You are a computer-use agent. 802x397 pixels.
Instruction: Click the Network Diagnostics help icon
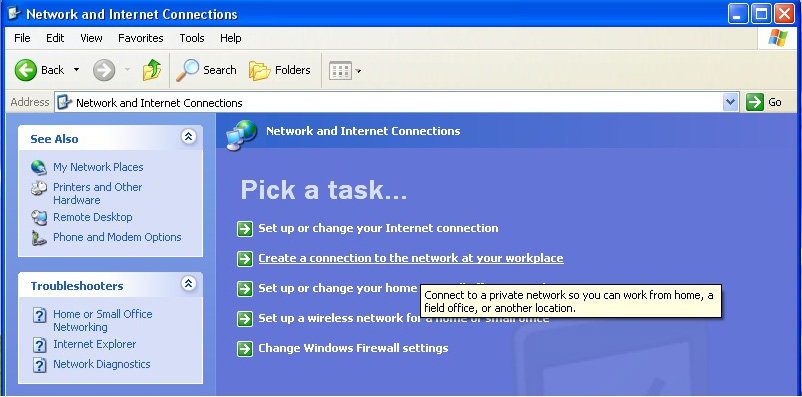pos(39,365)
